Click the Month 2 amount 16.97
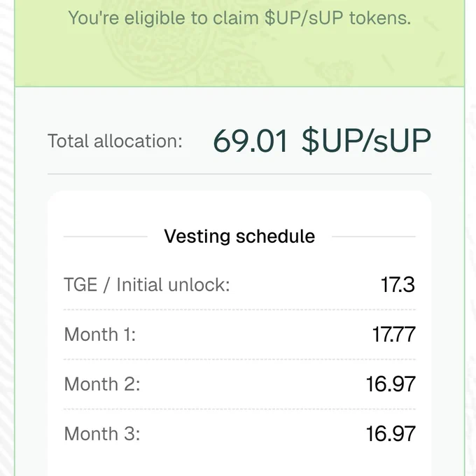This screenshot has width=476, height=476. tap(391, 384)
